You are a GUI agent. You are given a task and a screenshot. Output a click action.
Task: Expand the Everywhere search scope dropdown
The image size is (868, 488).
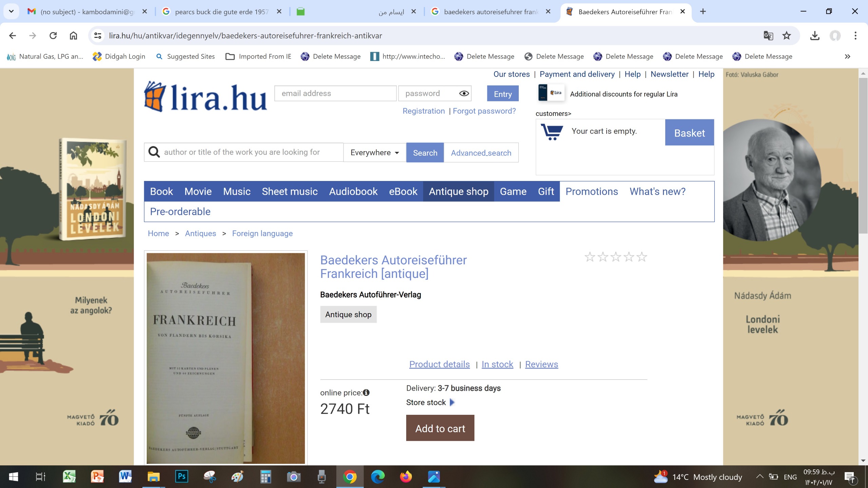[x=374, y=152]
